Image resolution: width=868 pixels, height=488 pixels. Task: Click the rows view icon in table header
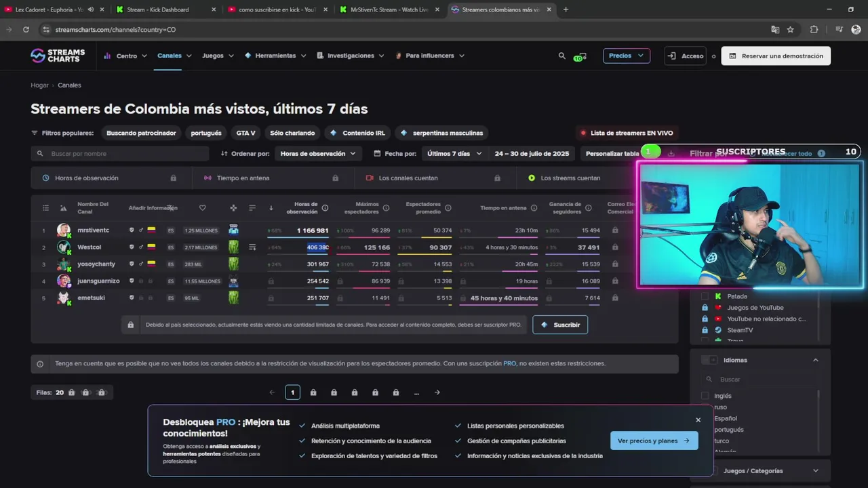(45, 208)
